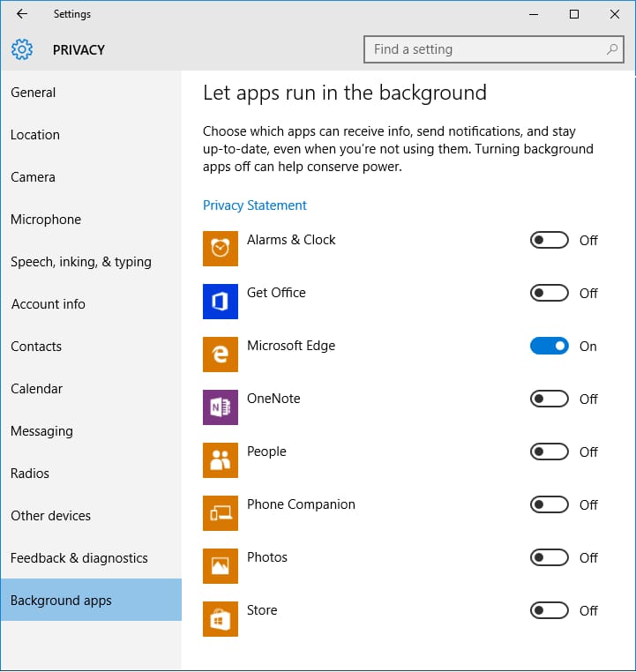
Task: Switch on OneNote background toggle
Action: 549,399
